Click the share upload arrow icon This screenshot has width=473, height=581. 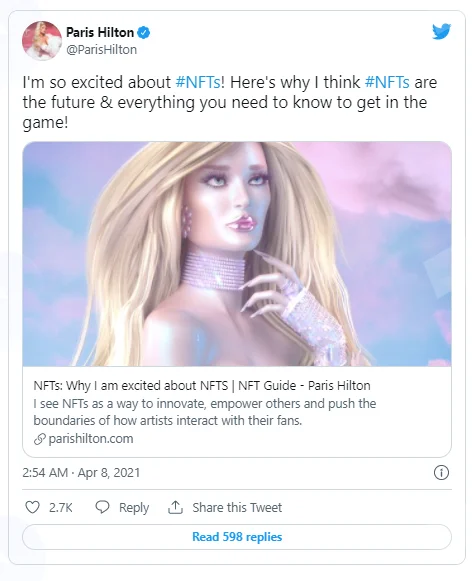tap(175, 507)
